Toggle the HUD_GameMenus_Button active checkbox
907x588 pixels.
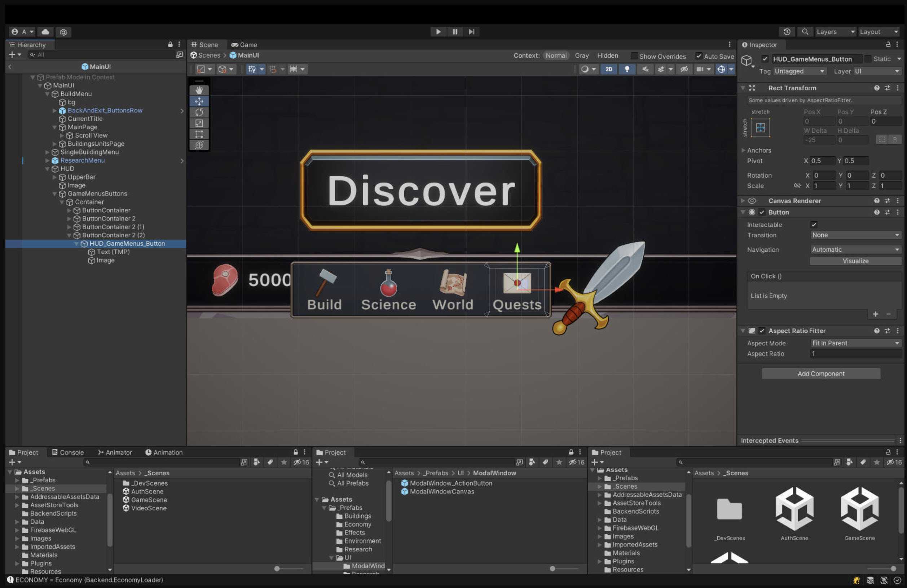765,59
